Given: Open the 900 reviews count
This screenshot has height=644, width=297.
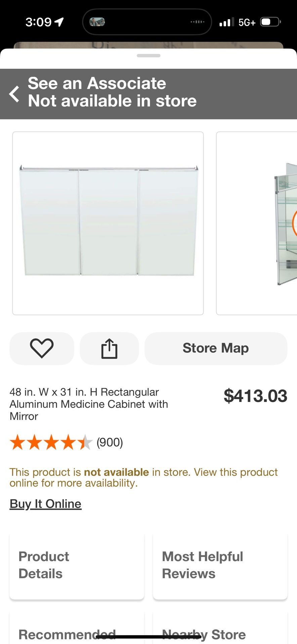Looking at the screenshot, I should (x=110, y=442).
